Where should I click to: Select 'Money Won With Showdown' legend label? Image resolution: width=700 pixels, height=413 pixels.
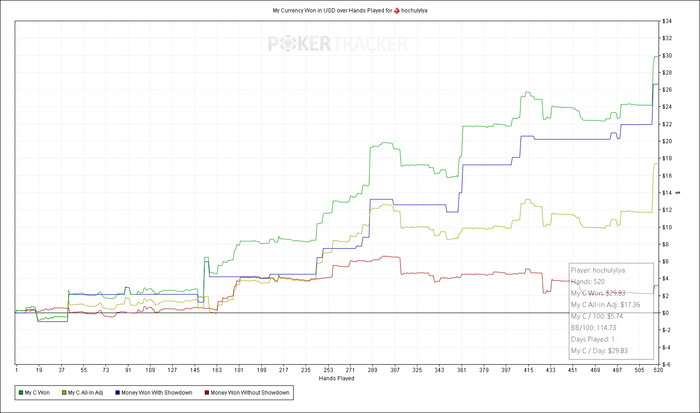(x=157, y=393)
